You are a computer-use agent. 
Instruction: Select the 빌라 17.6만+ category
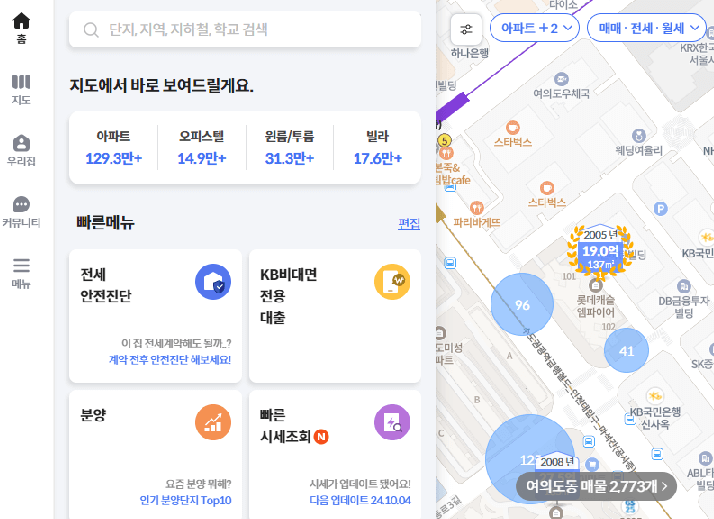[377, 148]
